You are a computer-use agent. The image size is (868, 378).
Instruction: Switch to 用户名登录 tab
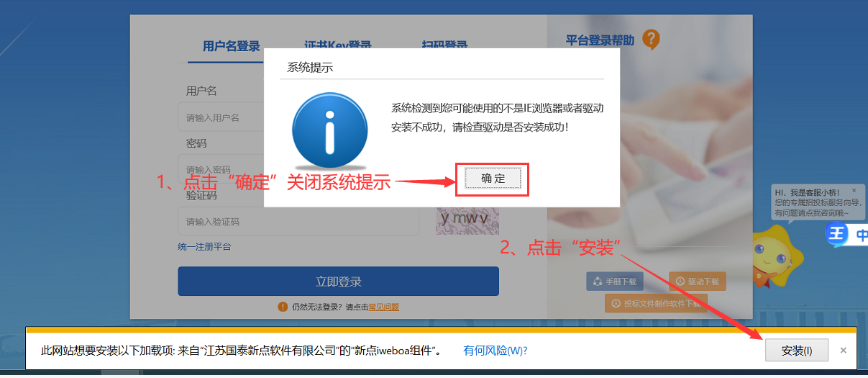(231, 46)
